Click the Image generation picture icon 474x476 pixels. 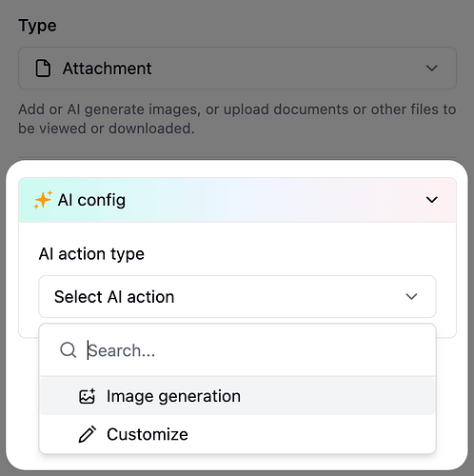(x=87, y=396)
